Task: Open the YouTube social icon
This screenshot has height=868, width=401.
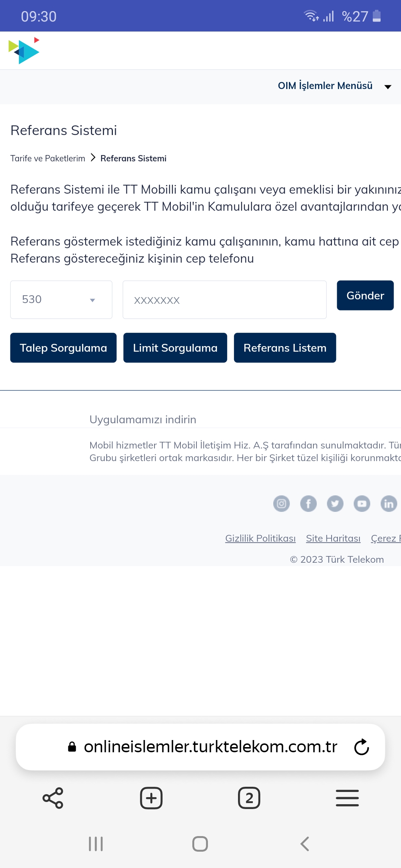Action: [362, 503]
